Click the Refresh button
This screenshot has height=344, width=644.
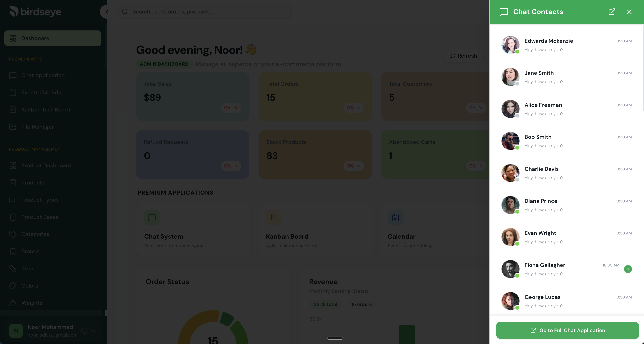463,56
